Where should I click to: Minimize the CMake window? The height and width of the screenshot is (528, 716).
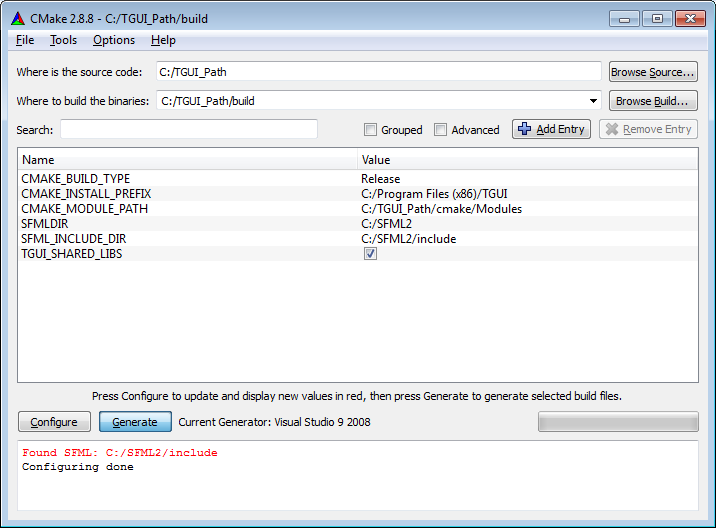coord(624,19)
